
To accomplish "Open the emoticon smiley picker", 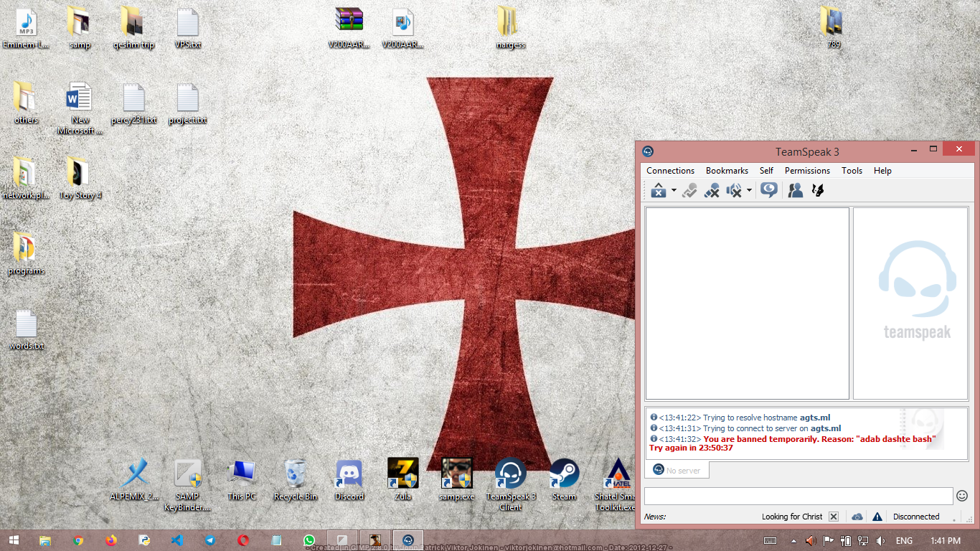I will [x=962, y=496].
